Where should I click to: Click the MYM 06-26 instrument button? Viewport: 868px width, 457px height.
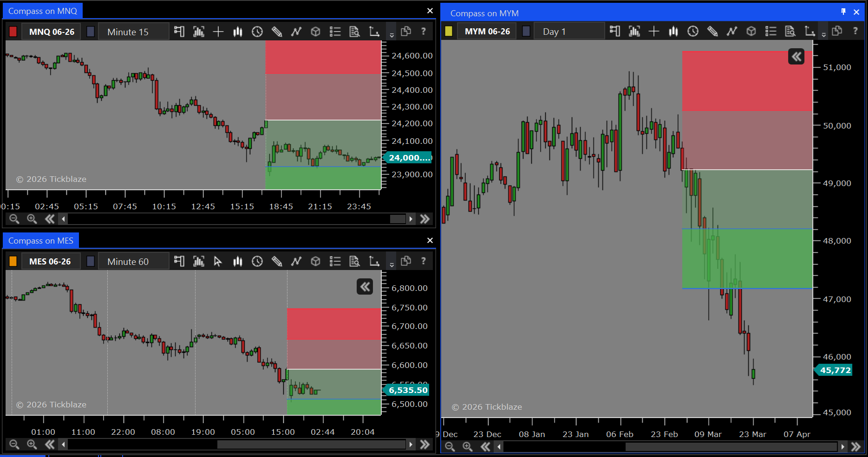point(487,31)
